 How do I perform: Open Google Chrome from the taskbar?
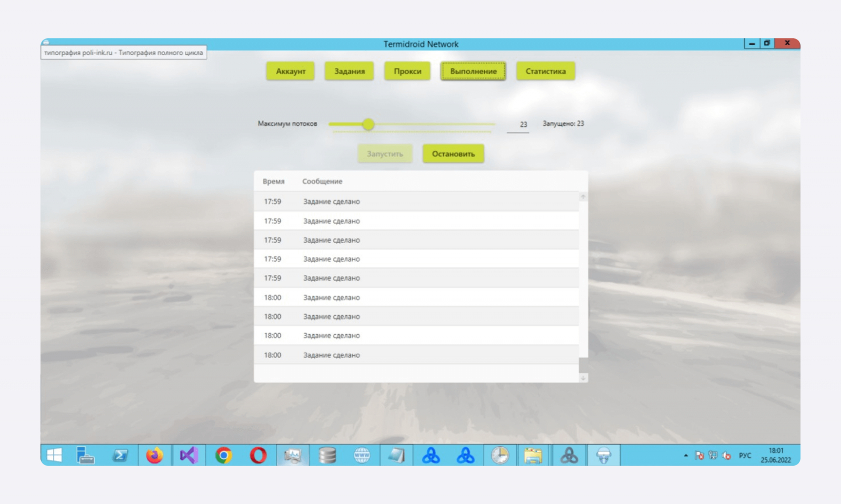tap(223, 455)
